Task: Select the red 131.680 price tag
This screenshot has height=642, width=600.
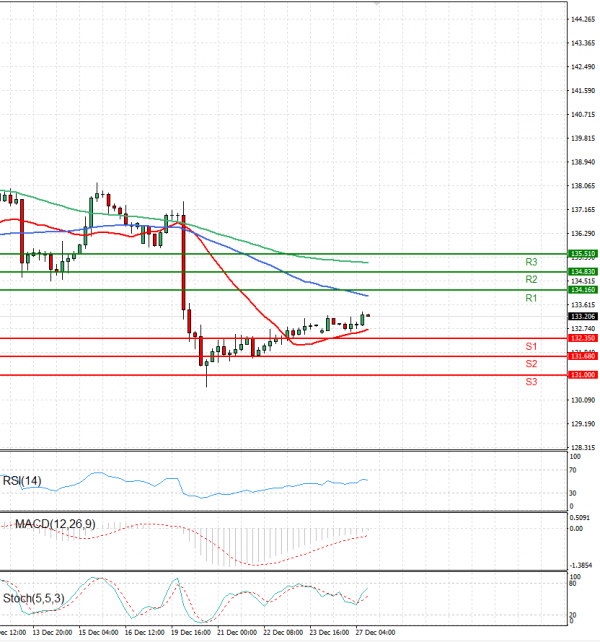Action: (582, 357)
